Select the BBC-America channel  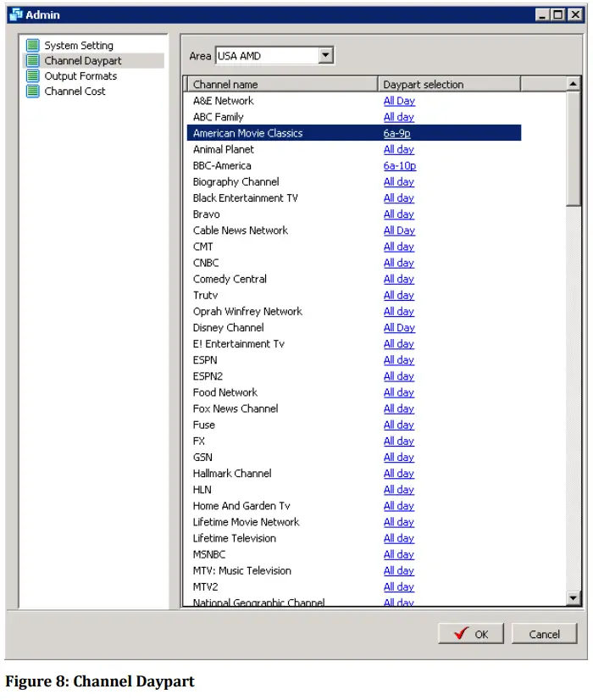222,165
